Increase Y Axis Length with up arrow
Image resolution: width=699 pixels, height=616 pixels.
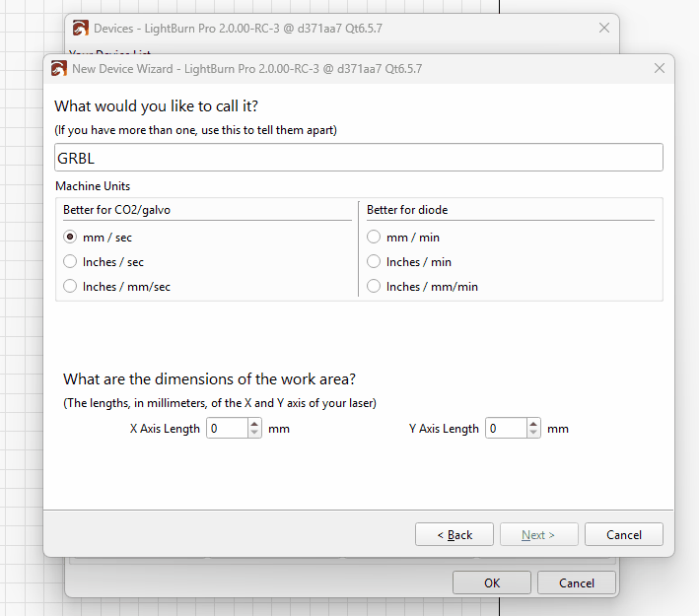(x=533, y=424)
